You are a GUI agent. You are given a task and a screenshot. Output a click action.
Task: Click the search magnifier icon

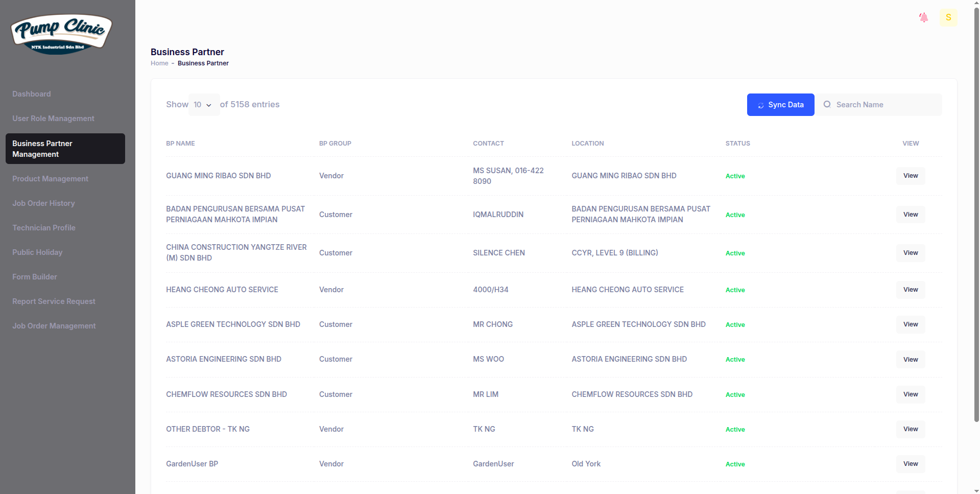pyautogui.click(x=827, y=104)
